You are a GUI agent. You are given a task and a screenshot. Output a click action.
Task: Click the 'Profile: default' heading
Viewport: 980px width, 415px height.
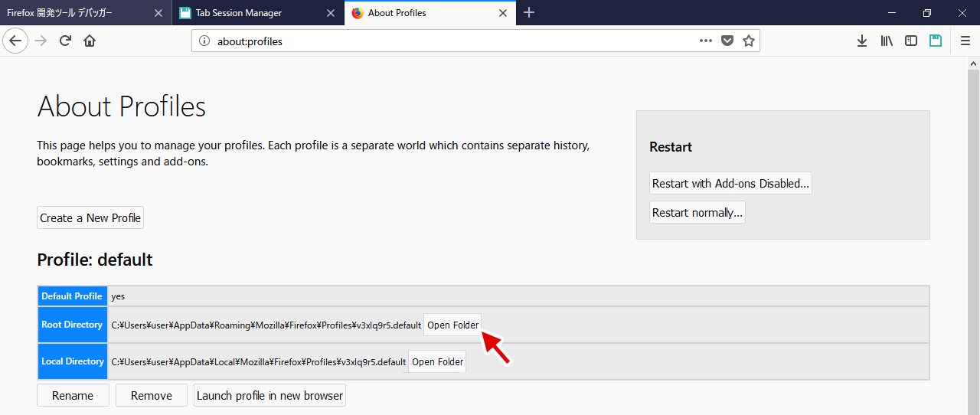coord(95,260)
